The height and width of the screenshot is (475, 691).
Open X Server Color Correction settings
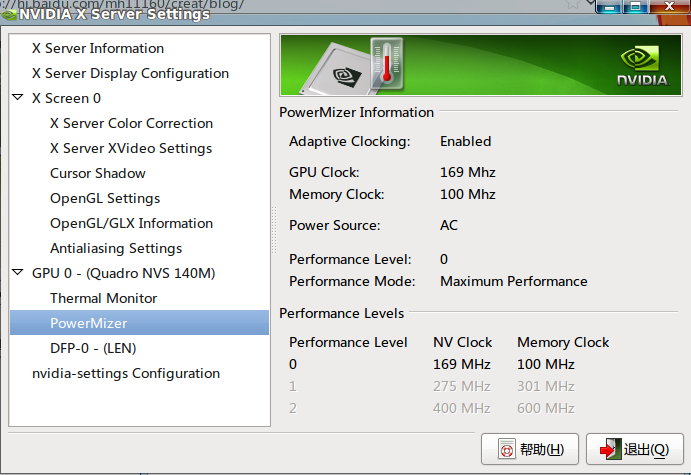[x=131, y=123]
